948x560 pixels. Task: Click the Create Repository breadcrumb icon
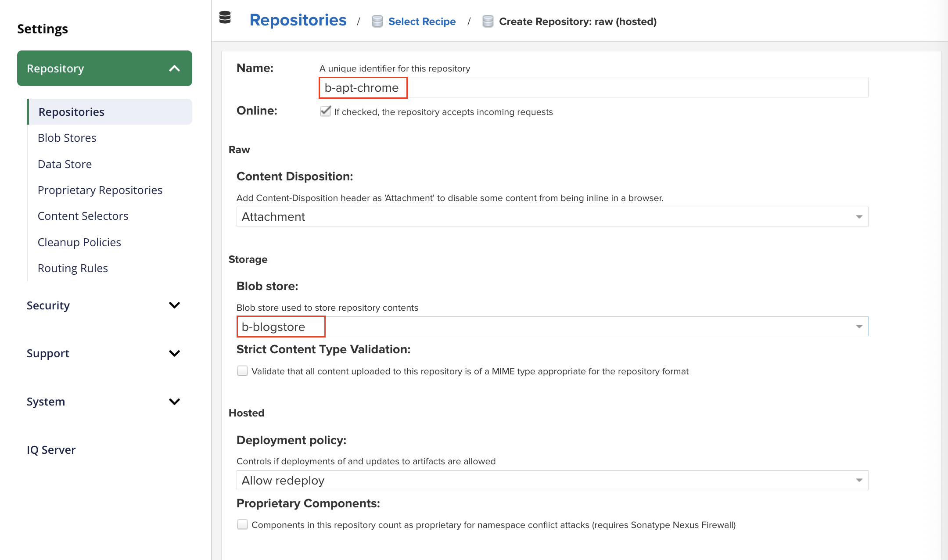tap(488, 22)
